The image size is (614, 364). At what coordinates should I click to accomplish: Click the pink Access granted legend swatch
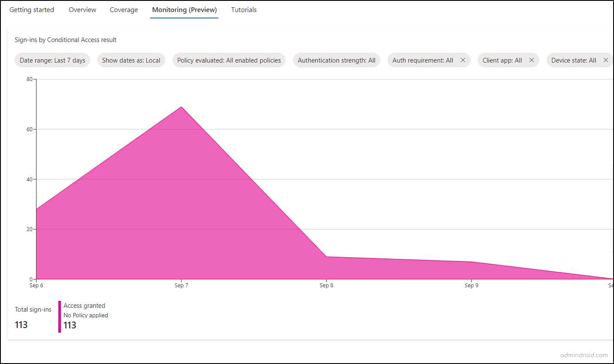tap(60, 316)
